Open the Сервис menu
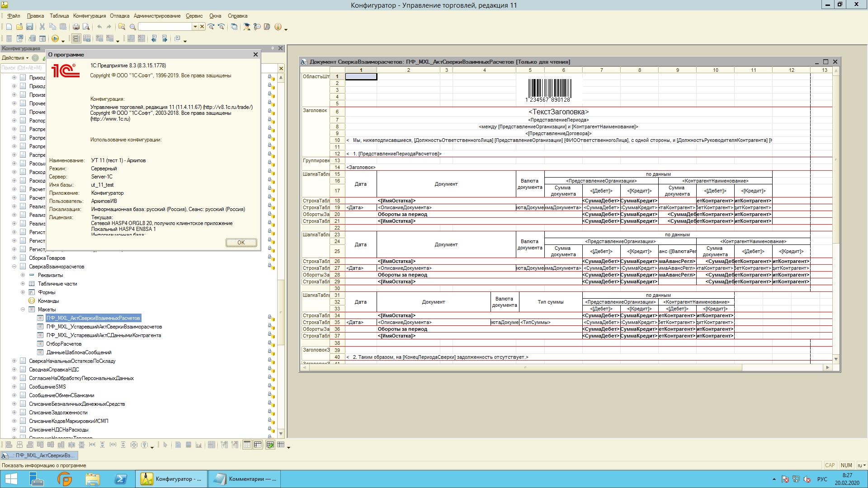The height and width of the screenshot is (488, 868). pyautogui.click(x=194, y=16)
